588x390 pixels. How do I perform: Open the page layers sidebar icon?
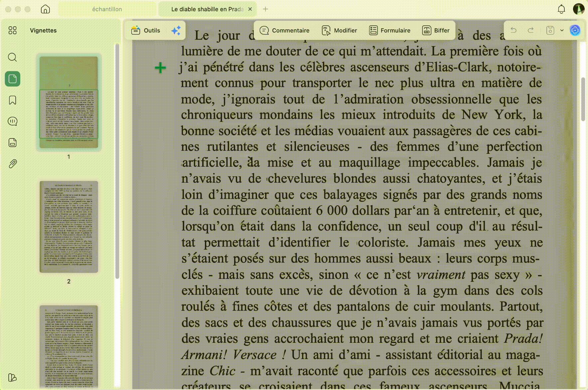point(13,142)
